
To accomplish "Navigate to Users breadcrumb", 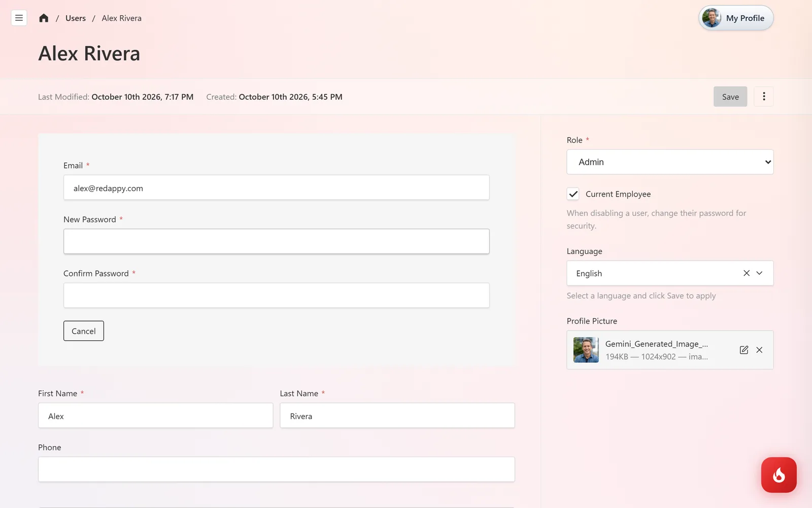I will (76, 18).
